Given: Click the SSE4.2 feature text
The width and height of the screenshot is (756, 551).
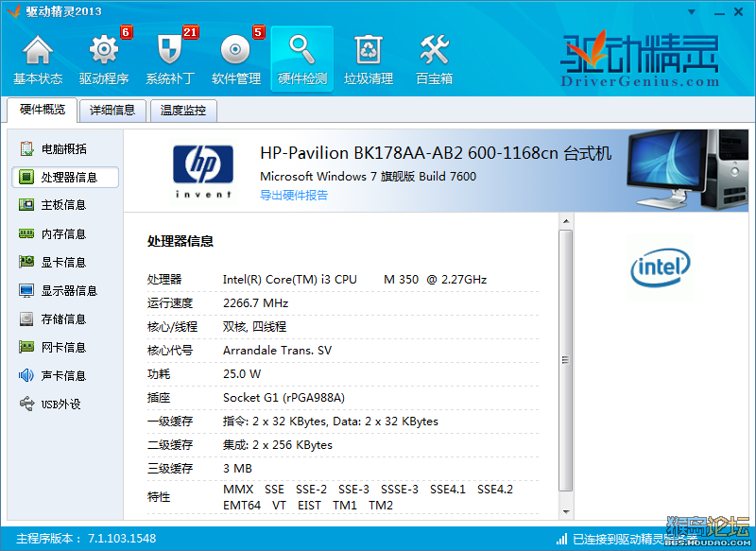Looking at the screenshot, I should coord(495,490).
